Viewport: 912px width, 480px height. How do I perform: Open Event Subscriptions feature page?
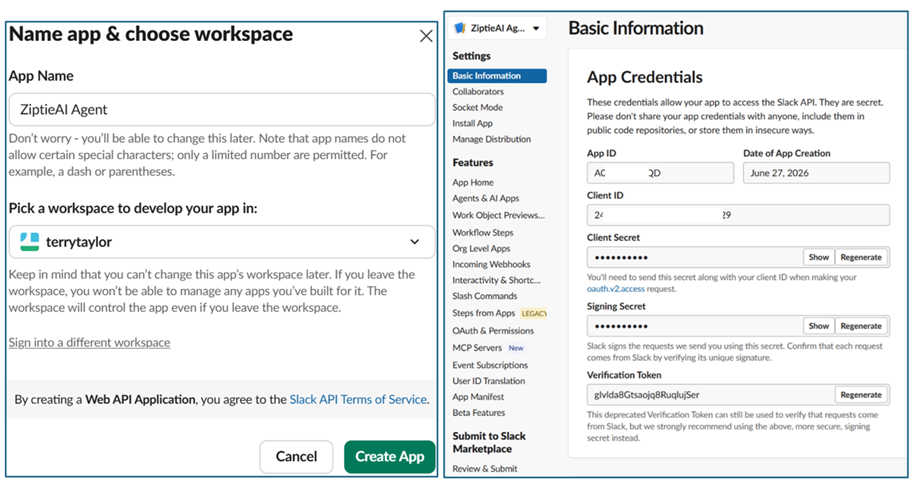click(x=490, y=365)
